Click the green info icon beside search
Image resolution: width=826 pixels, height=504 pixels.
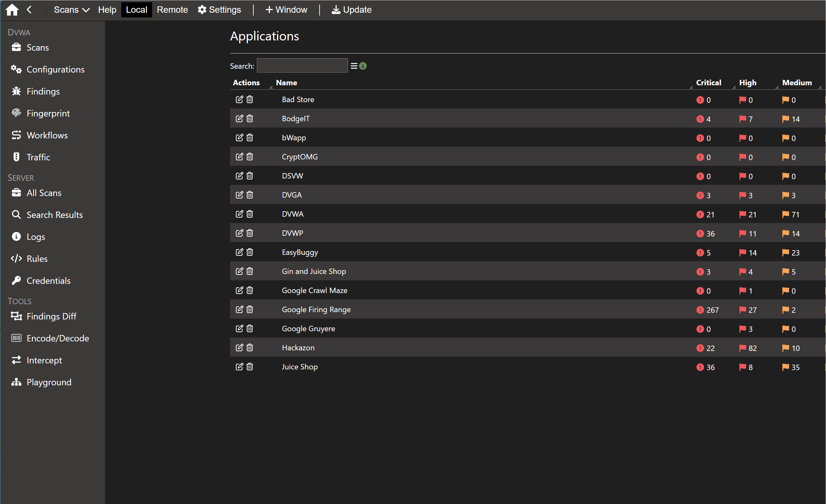(x=363, y=66)
